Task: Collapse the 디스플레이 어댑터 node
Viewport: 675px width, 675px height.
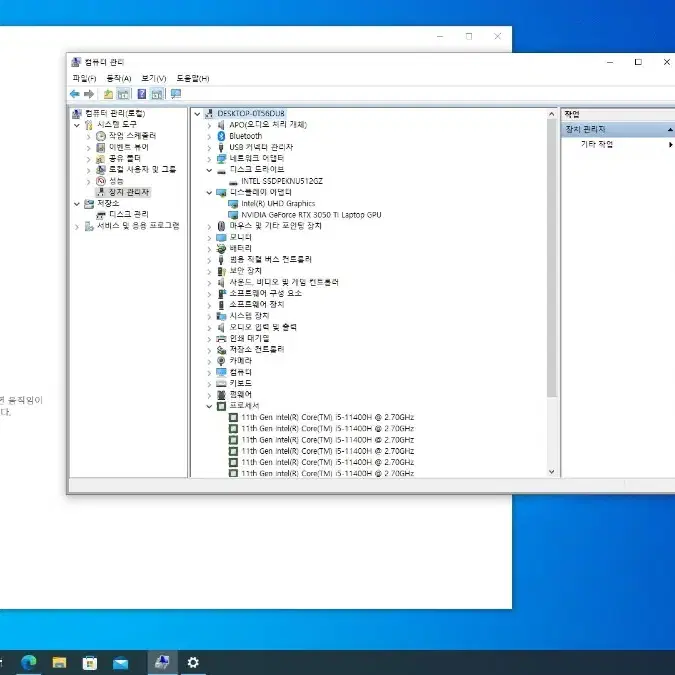Action: tap(209, 192)
